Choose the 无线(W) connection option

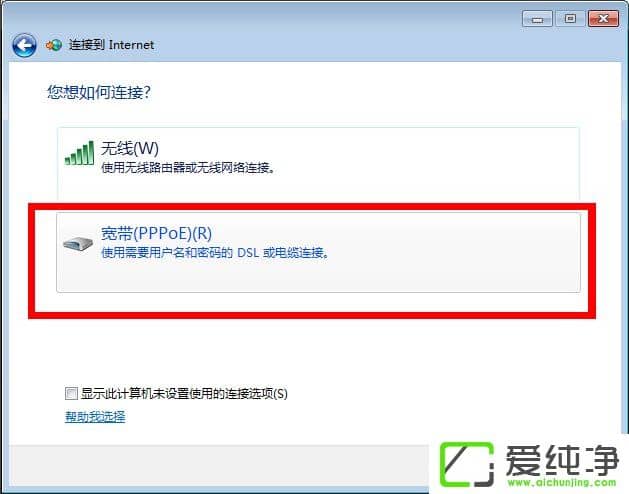318,163
